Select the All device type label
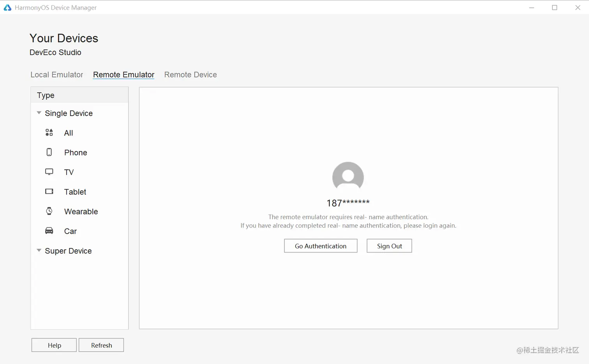 click(x=69, y=133)
